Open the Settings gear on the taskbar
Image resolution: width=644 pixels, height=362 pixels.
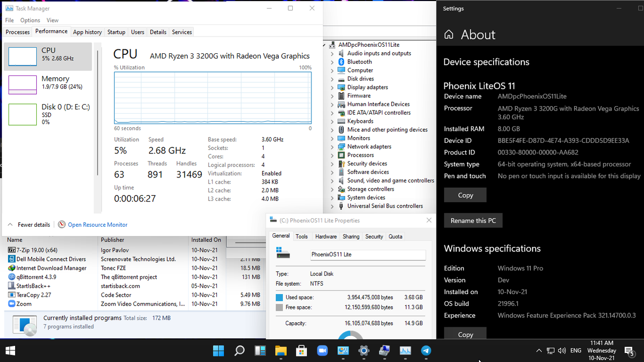pos(364,350)
